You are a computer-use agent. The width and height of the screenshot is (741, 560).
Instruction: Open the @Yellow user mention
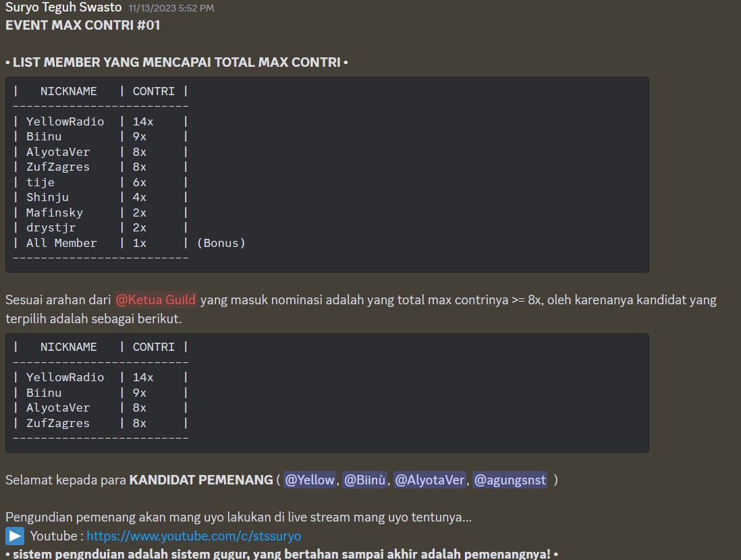[x=309, y=480]
